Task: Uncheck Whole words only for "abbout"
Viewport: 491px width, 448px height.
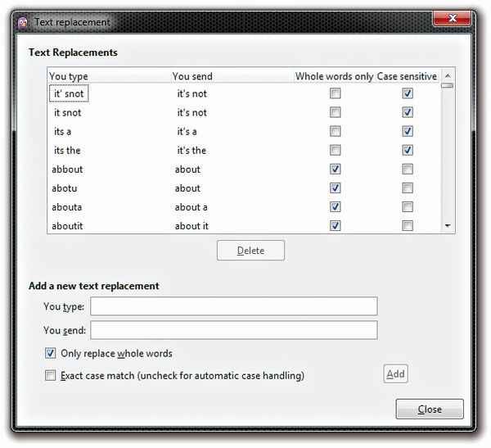Action: pos(335,170)
